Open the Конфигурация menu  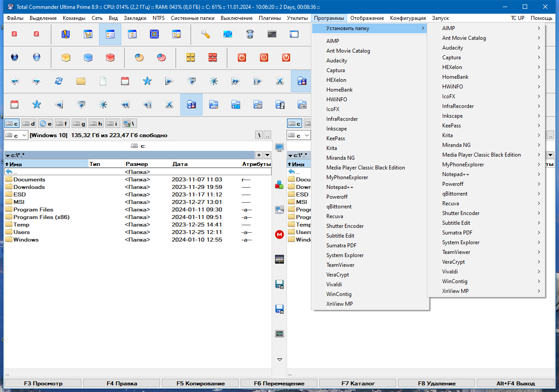click(x=408, y=18)
